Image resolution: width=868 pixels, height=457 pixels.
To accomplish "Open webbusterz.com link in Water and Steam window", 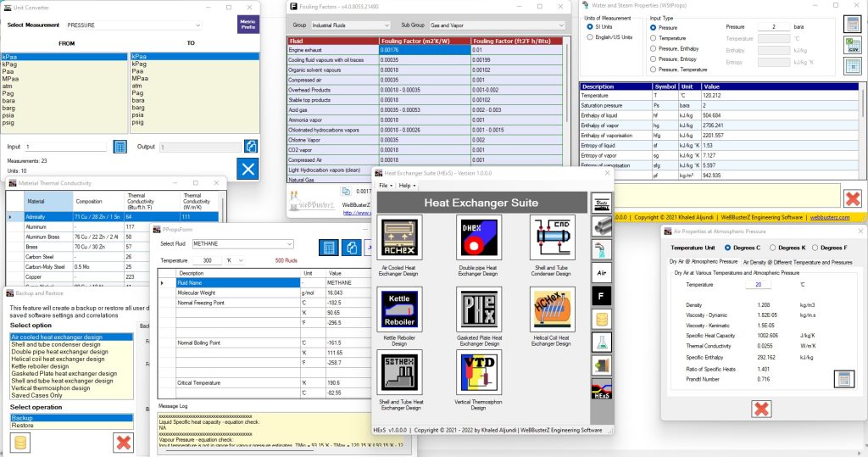I will coord(829,217).
